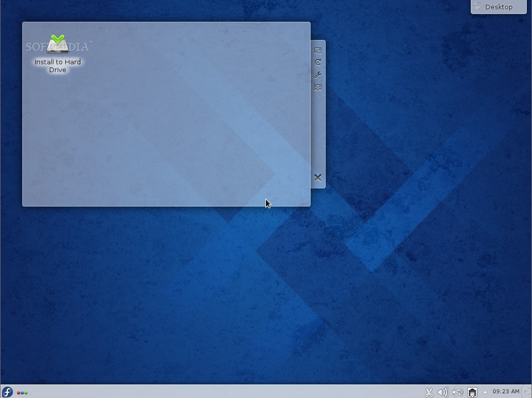
Task: Open the USB device notifier tray icon
Action: (458, 392)
